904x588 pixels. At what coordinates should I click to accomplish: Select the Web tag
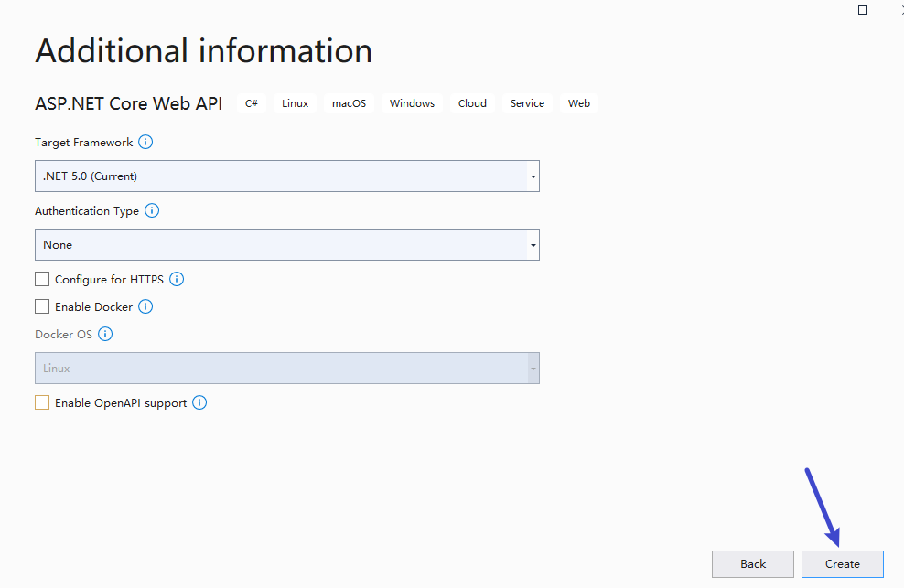[x=578, y=103]
